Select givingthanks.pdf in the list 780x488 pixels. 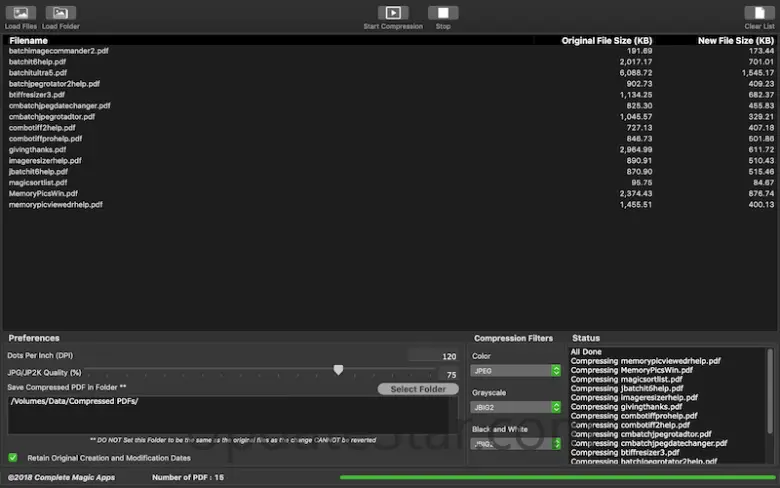point(38,149)
